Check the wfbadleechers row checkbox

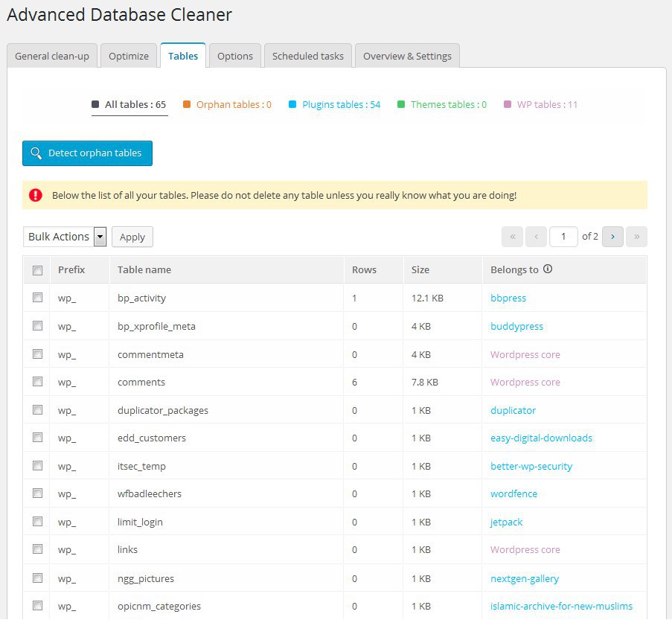coord(38,493)
